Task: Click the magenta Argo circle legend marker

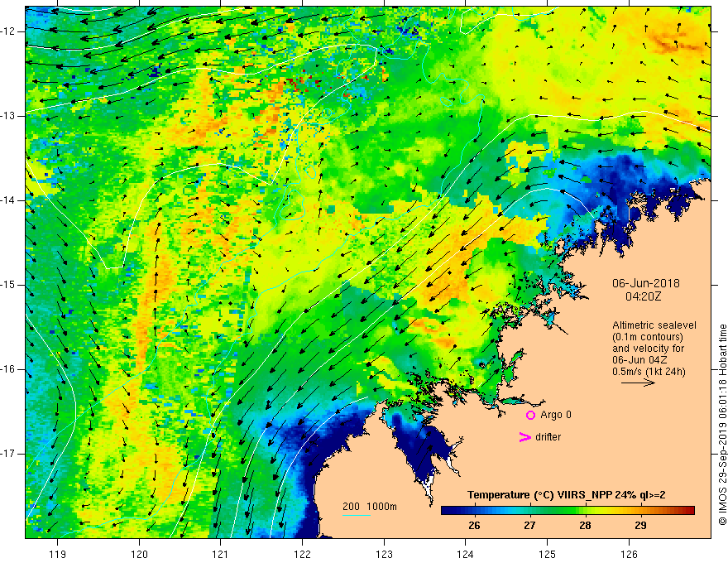Action: pyautogui.click(x=530, y=415)
